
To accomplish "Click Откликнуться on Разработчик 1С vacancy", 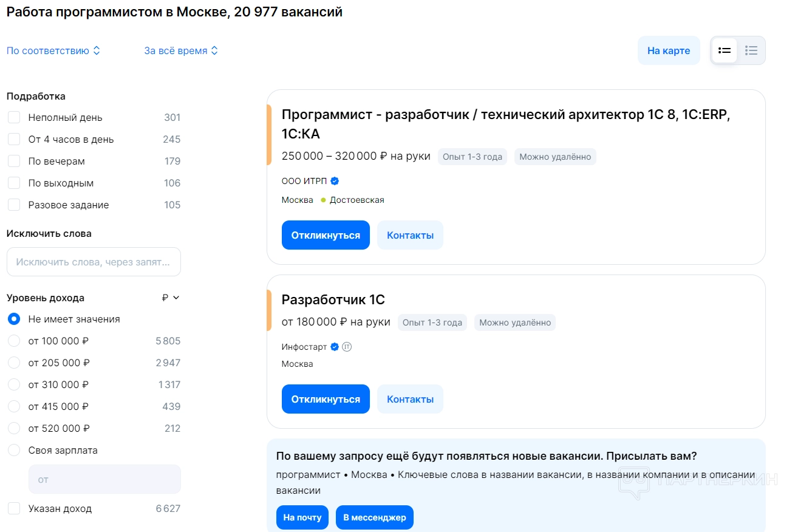I will 326,399.
